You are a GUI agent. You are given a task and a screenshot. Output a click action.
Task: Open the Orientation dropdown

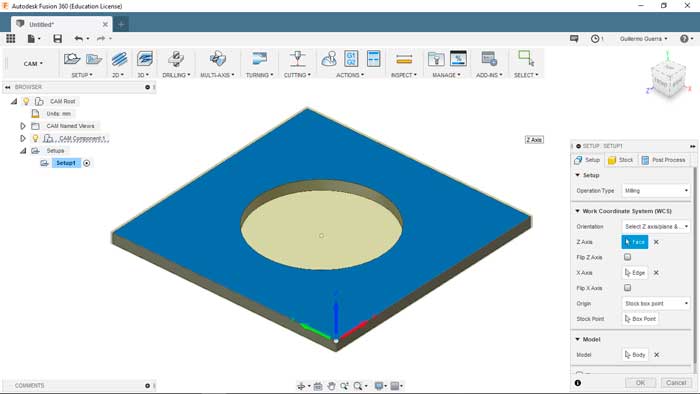pos(656,227)
